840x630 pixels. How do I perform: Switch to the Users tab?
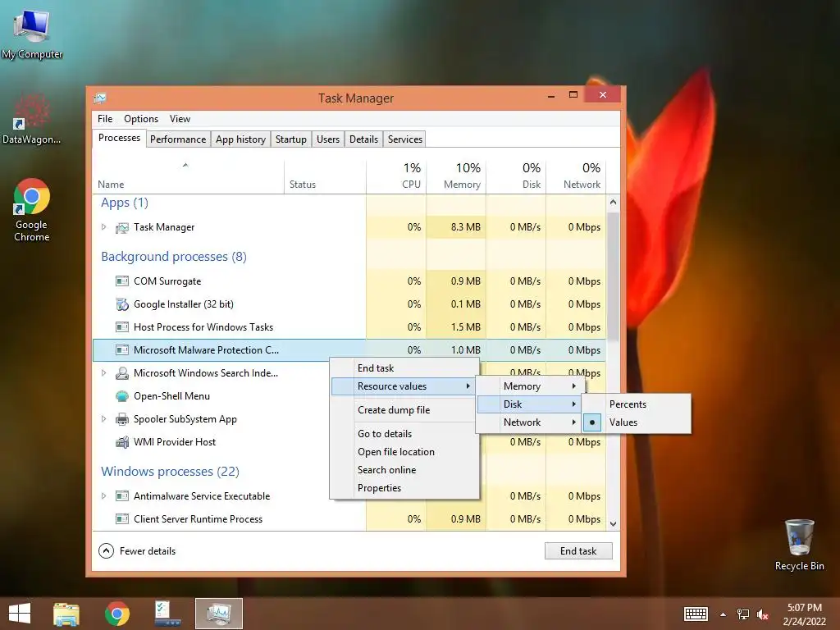328,139
